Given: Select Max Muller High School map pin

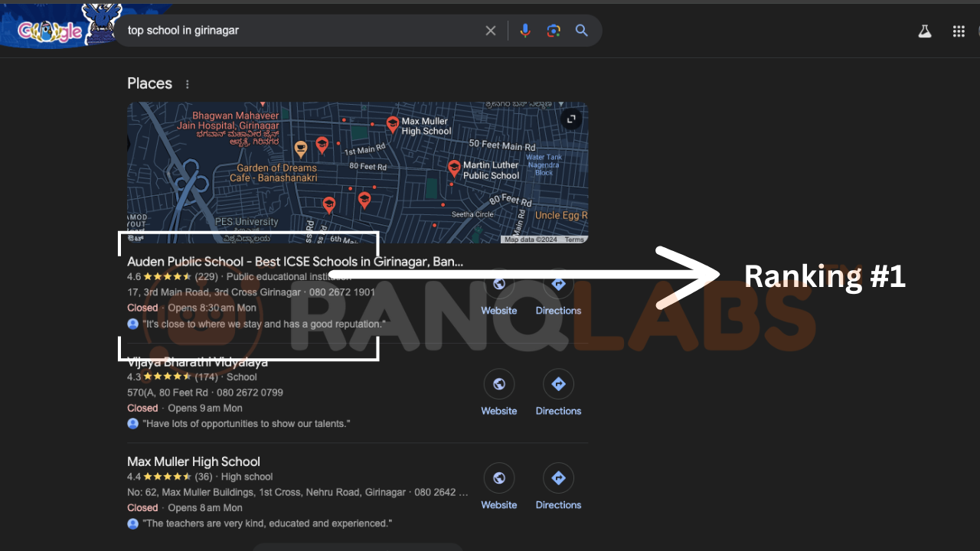Looking at the screenshot, I should [x=393, y=124].
